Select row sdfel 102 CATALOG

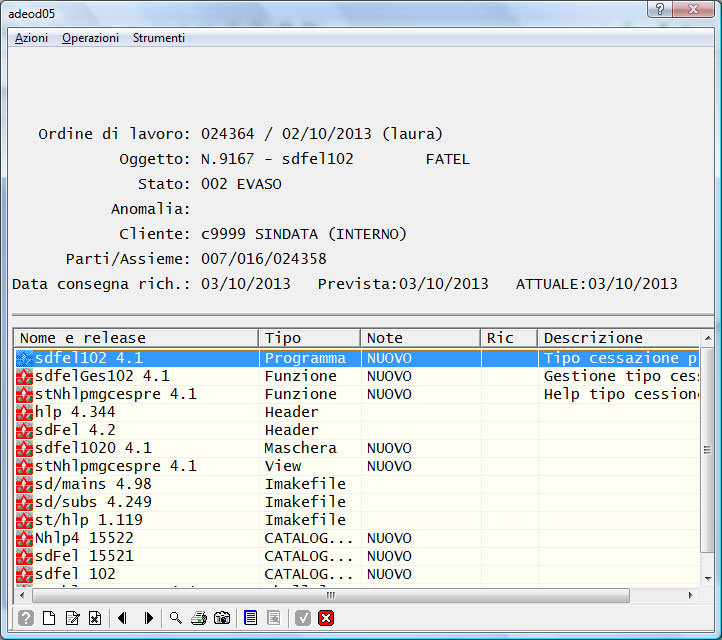[x=357, y=574]
